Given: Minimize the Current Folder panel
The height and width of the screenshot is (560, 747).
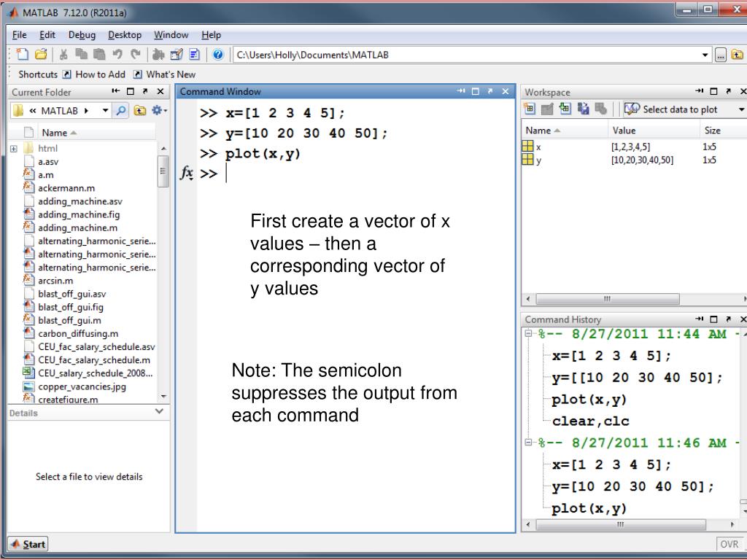Looking at the screenshot, I should point(116,91).
